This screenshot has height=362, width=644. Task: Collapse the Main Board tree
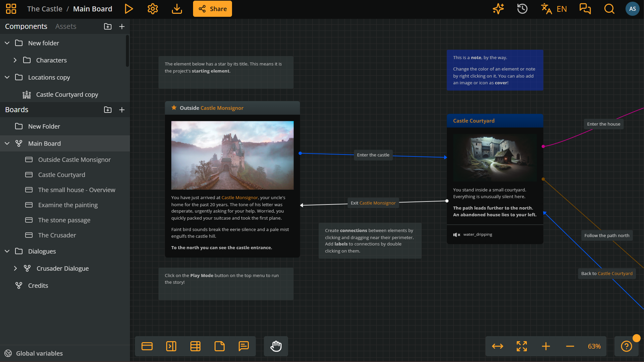point(7,143)
